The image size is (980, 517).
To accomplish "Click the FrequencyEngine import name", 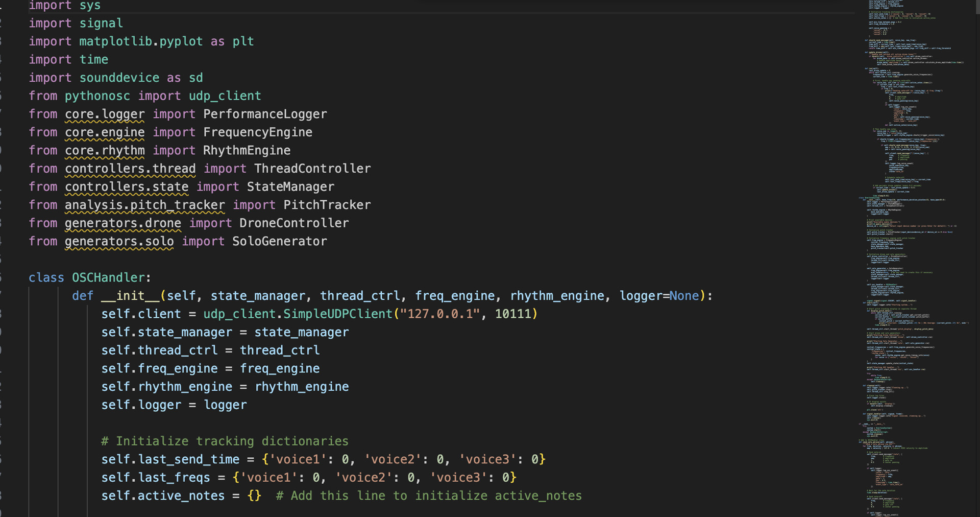I will tap(257, 132).
